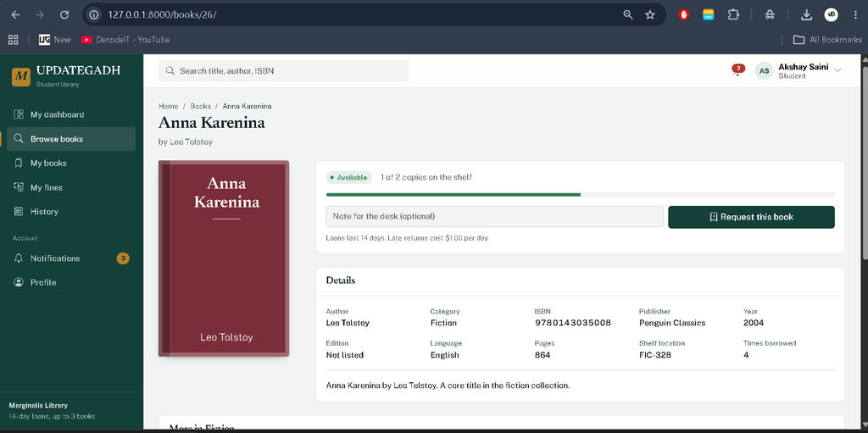The height and width of the screenshot is (433, 868).
Task: Go to Home via breadcrumb
Action: 169,106
